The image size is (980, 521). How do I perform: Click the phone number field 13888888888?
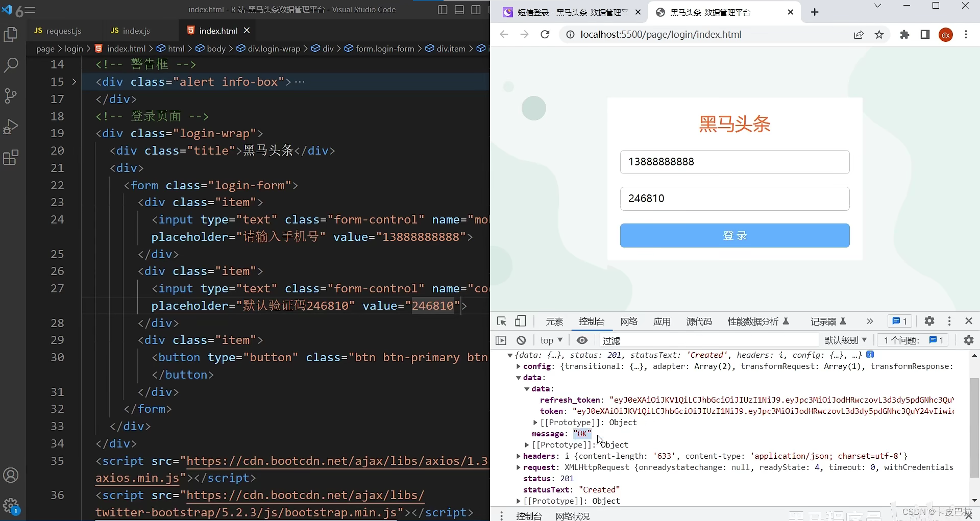[735, 162]
